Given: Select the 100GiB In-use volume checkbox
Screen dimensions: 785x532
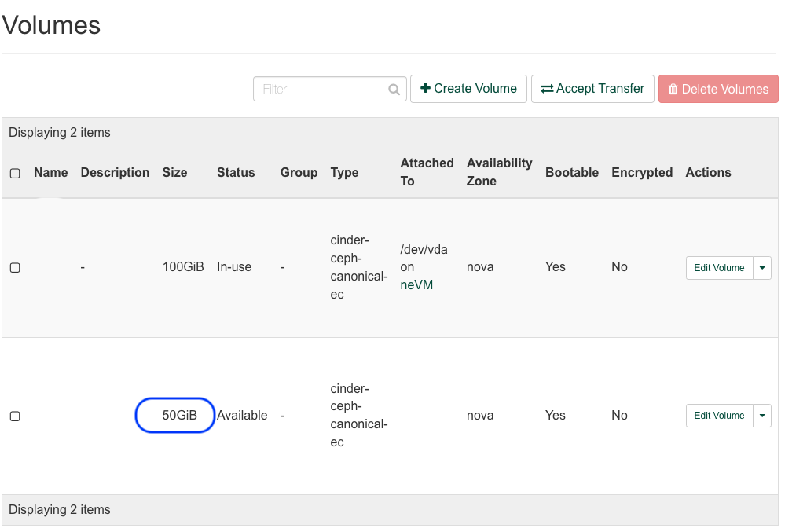Looking at the screenshot, I should [15, 268].
